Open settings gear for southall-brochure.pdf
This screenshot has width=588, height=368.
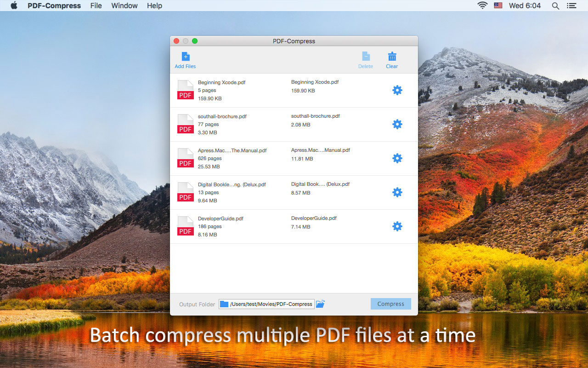pos(397,124)
